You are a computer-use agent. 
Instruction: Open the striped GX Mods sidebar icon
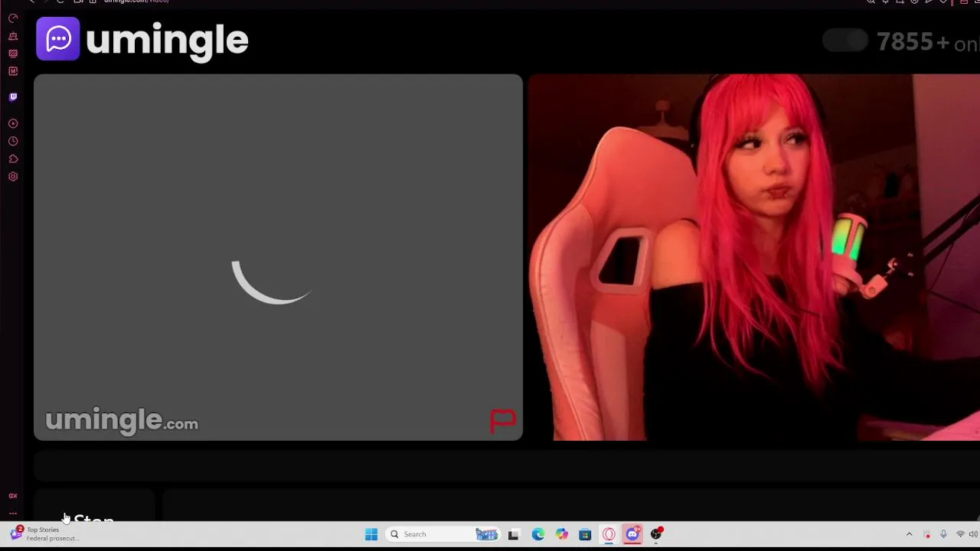(13, 54)
